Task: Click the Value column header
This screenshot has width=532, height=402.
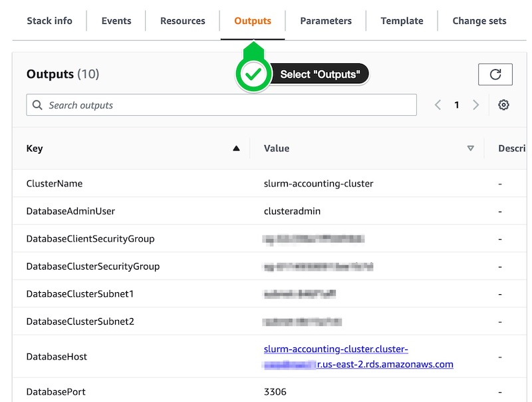Action: pos(277,148)
